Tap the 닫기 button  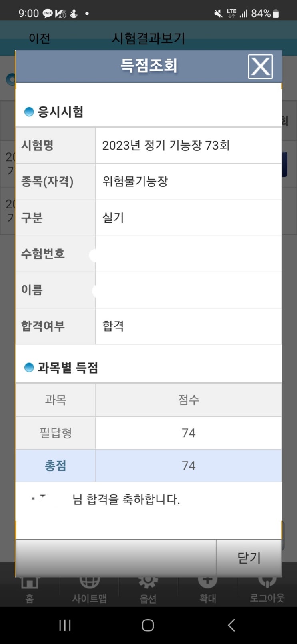[249, 557]
